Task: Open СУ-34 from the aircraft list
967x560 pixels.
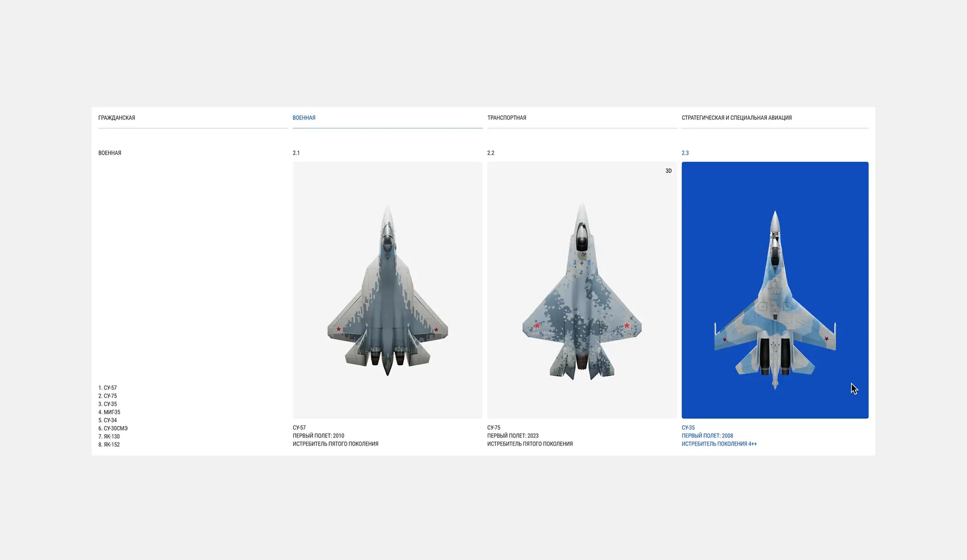Action: (x=108, y=420)
